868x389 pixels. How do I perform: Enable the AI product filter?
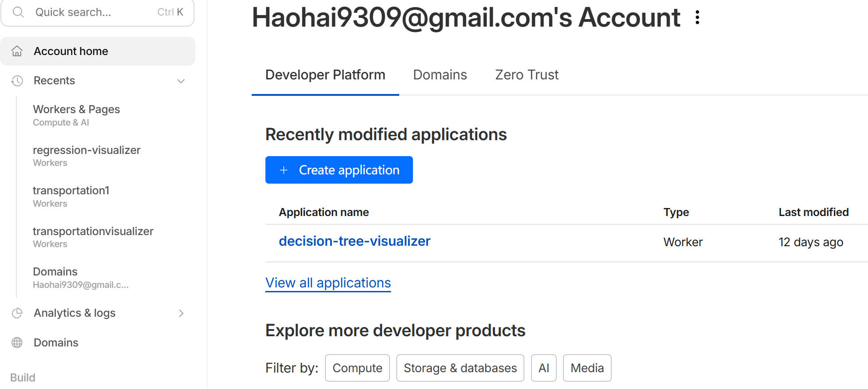pos(544,368)
